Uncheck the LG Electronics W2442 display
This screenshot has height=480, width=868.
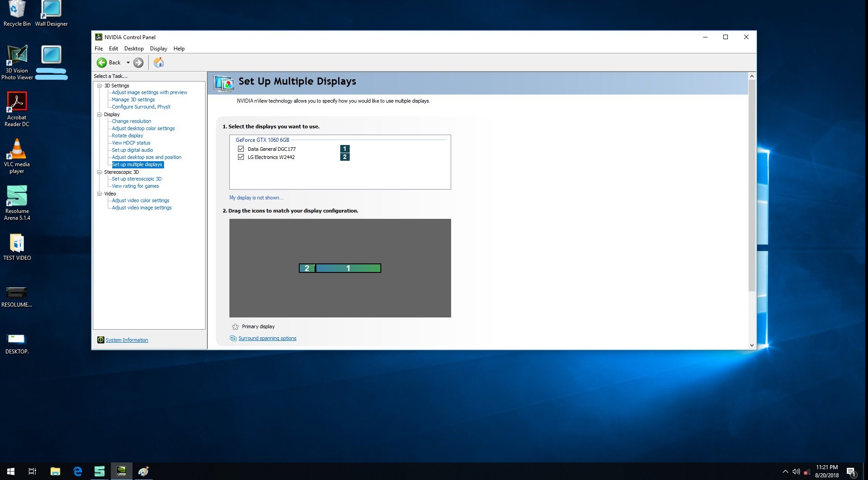coord(241,157)
